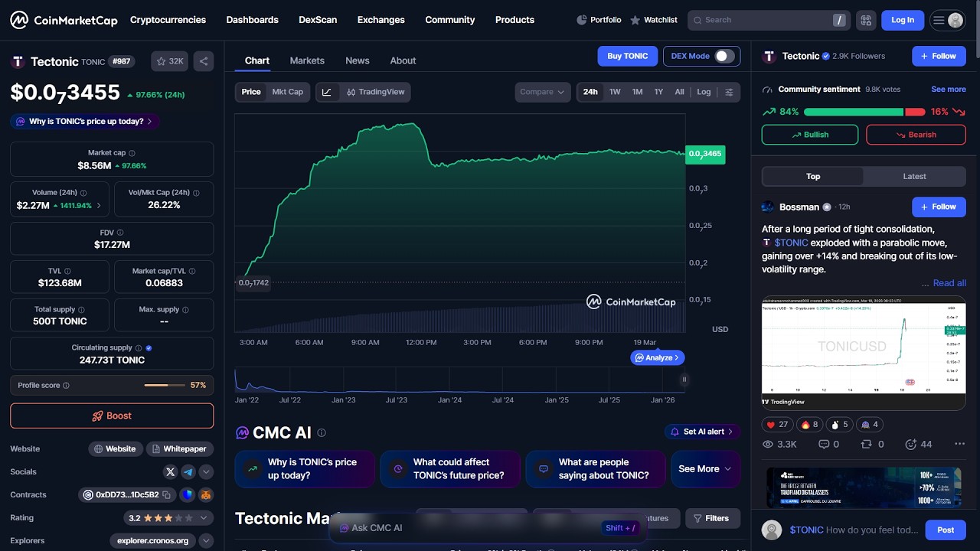
Task: Pause the chart range scrubber
Action: (x=684, y=379)
